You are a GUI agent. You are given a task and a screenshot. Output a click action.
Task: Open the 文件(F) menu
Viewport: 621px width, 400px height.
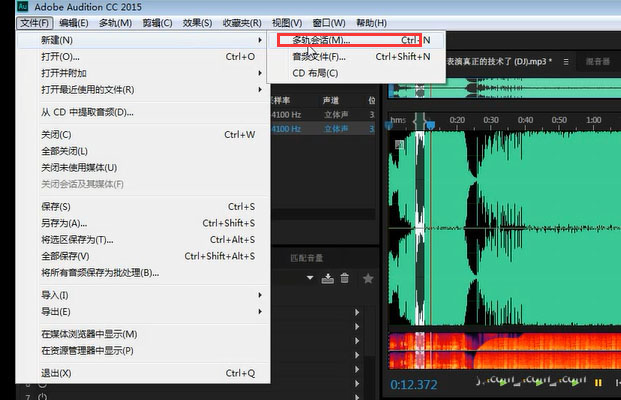pos(34,23)
